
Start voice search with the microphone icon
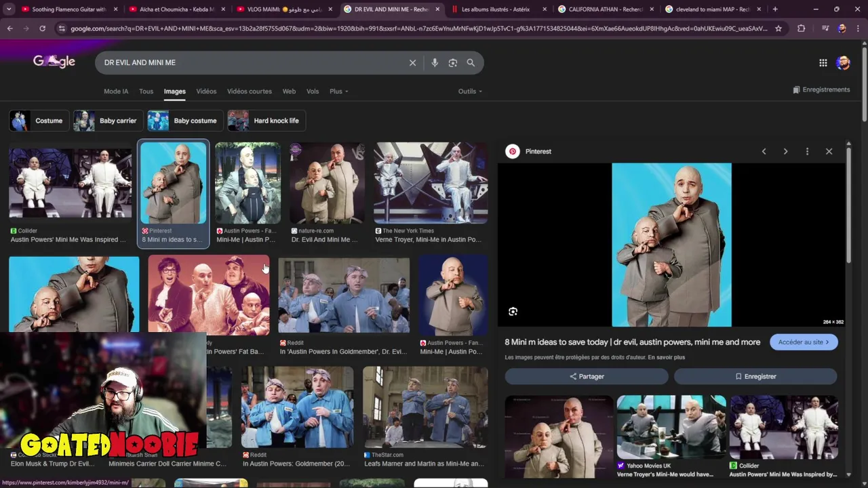(435, 62)
